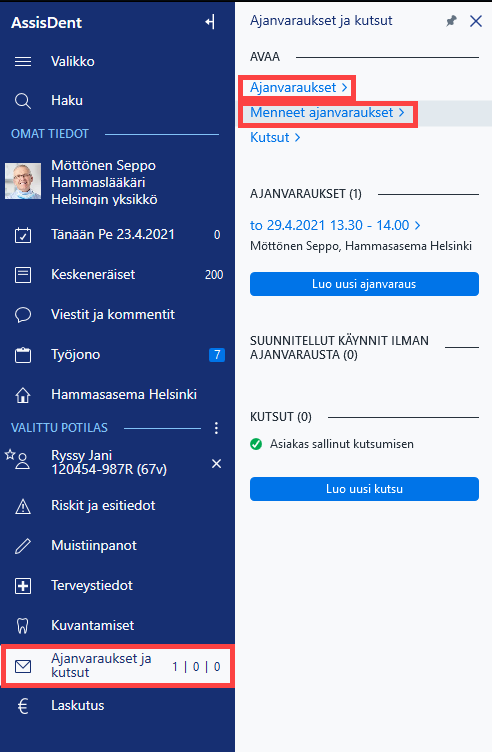Pin the Ajanvaraukset ja kutsut panel
Viewport: 492px width, 752px height.
click(451, 21)
